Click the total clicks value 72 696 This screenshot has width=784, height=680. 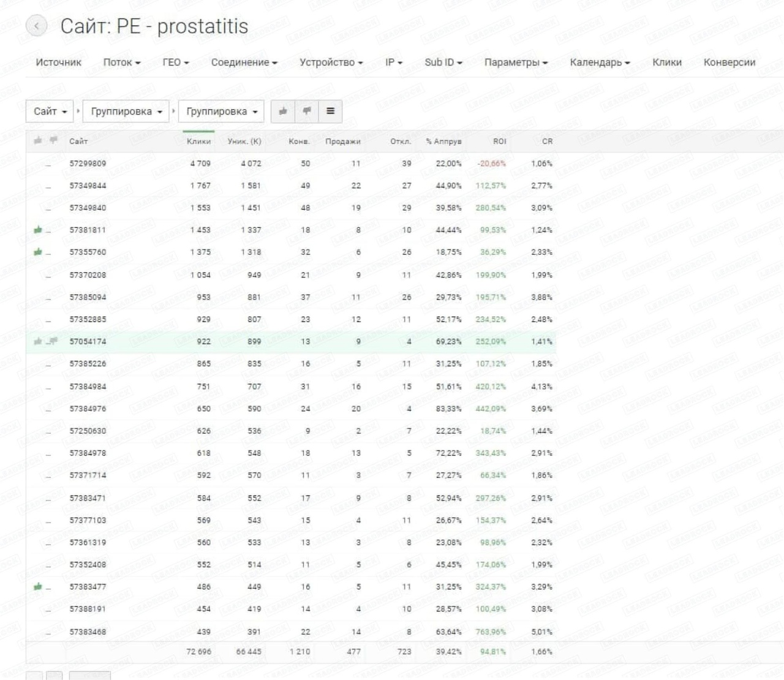click(198, 652)
